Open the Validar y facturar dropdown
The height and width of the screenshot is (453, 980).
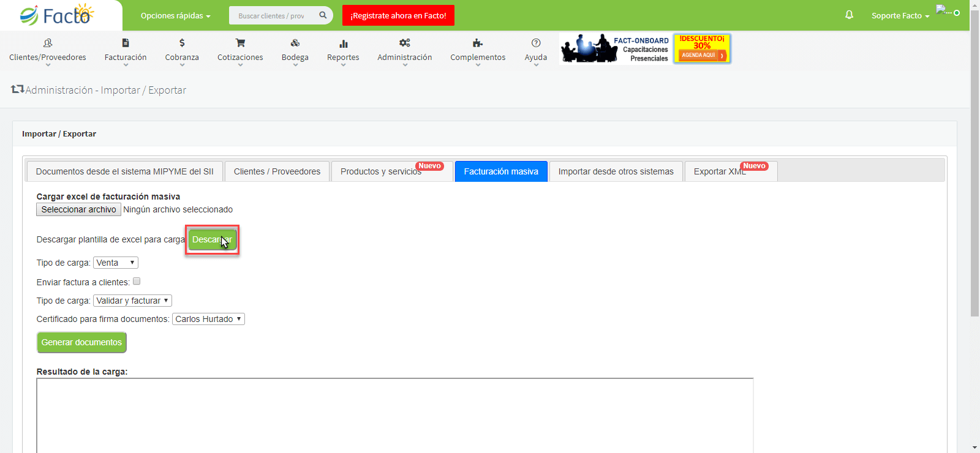(132, 301)
